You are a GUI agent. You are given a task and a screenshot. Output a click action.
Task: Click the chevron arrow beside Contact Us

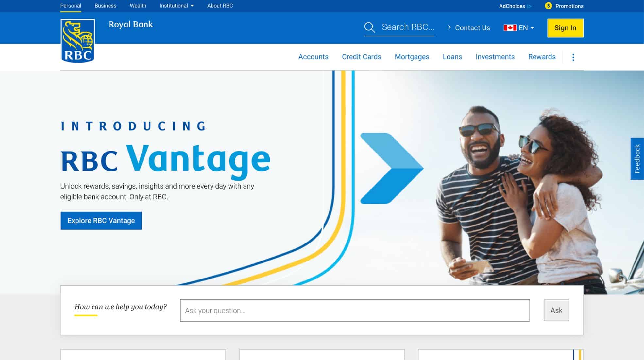pos(450,28)
